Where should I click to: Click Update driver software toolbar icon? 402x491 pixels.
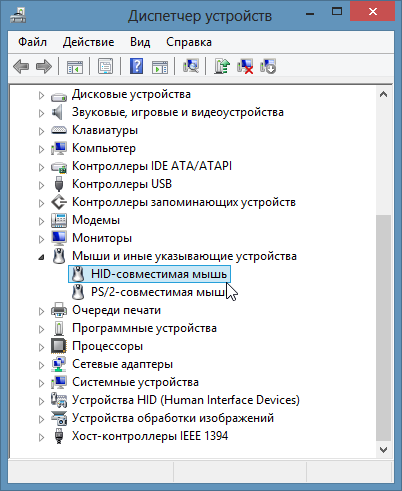pos(222,66)
